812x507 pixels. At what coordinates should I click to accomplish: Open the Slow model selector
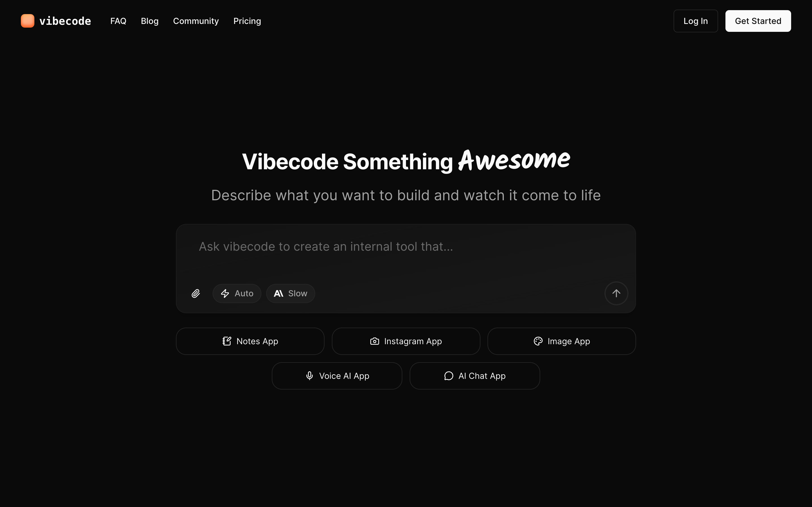[291, 293]
